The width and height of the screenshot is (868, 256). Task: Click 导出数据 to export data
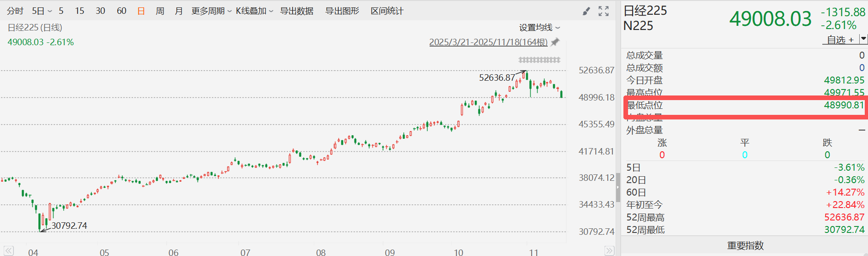click(297, 11)
